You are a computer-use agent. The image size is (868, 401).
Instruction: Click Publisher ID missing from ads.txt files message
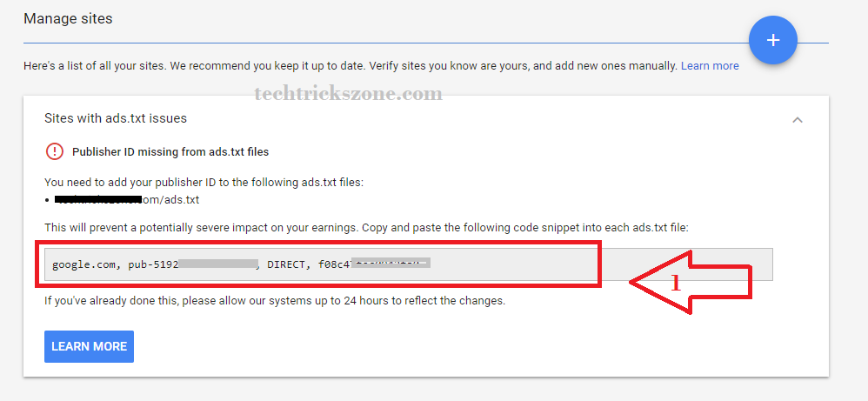coord(170,151)
